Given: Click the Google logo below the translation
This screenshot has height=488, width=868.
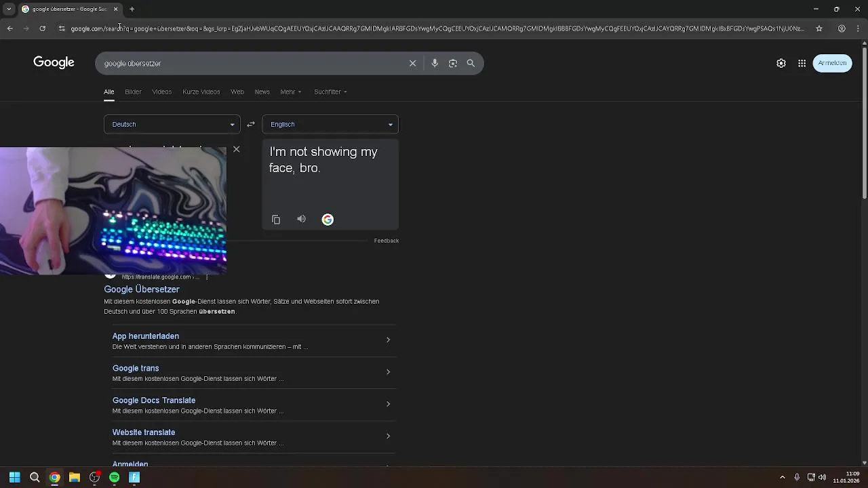Looking at the screenshot, I should 328,220.
